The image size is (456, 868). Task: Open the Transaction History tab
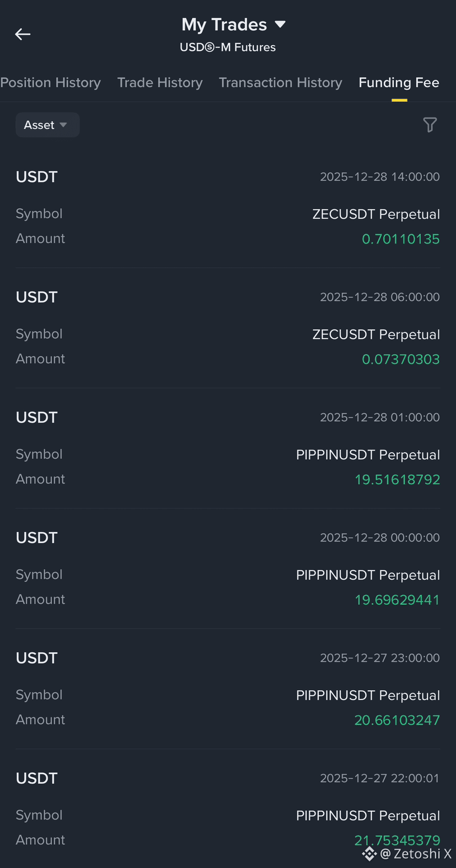[x=280, y=83]
